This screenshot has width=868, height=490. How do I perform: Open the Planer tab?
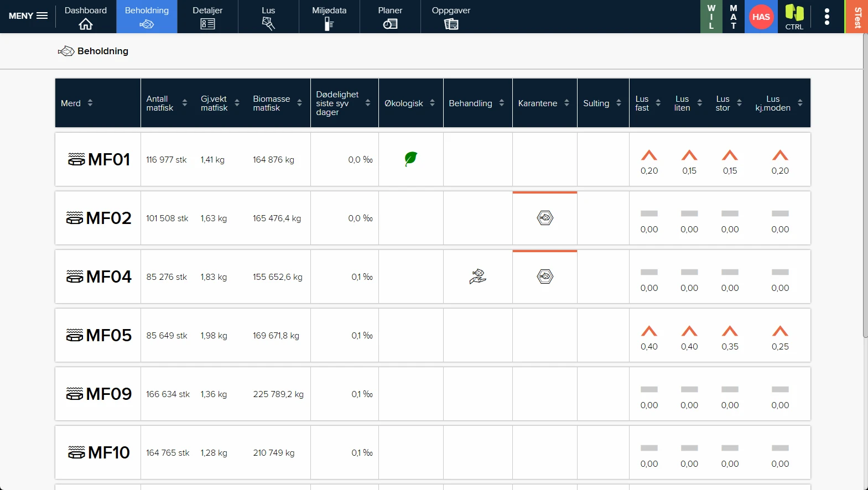390,17
